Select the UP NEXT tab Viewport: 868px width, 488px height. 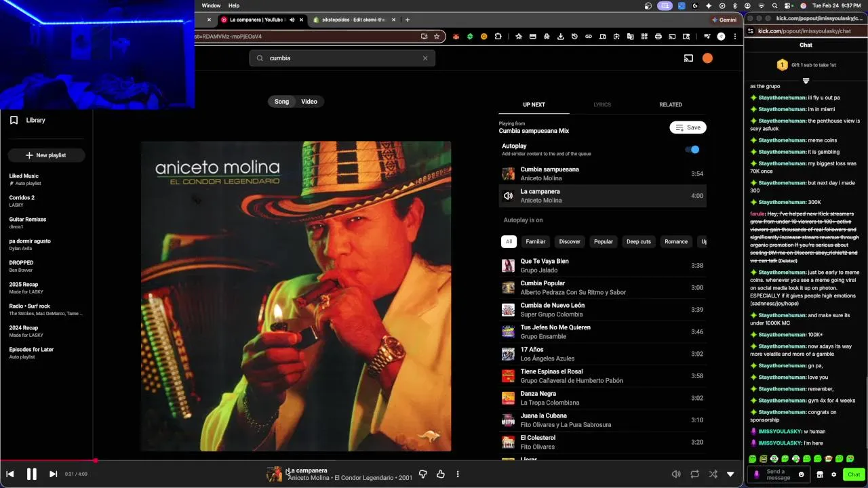pos(534,104)
